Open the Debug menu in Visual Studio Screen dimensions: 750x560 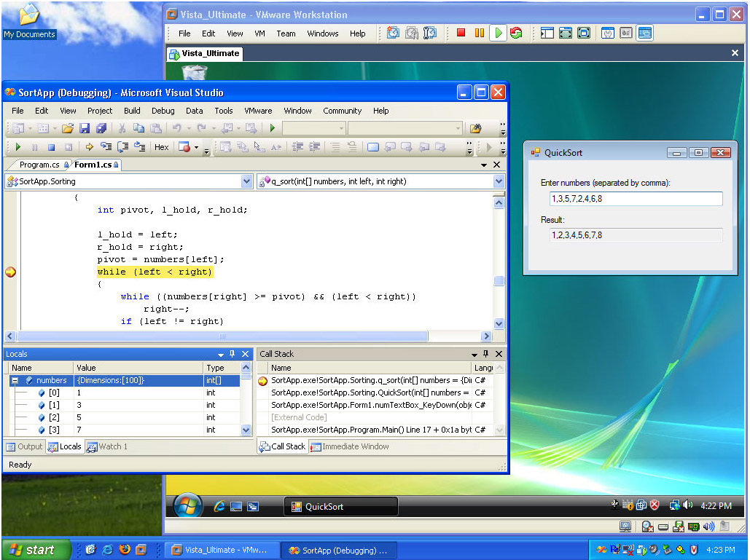(x=163, y=111)
